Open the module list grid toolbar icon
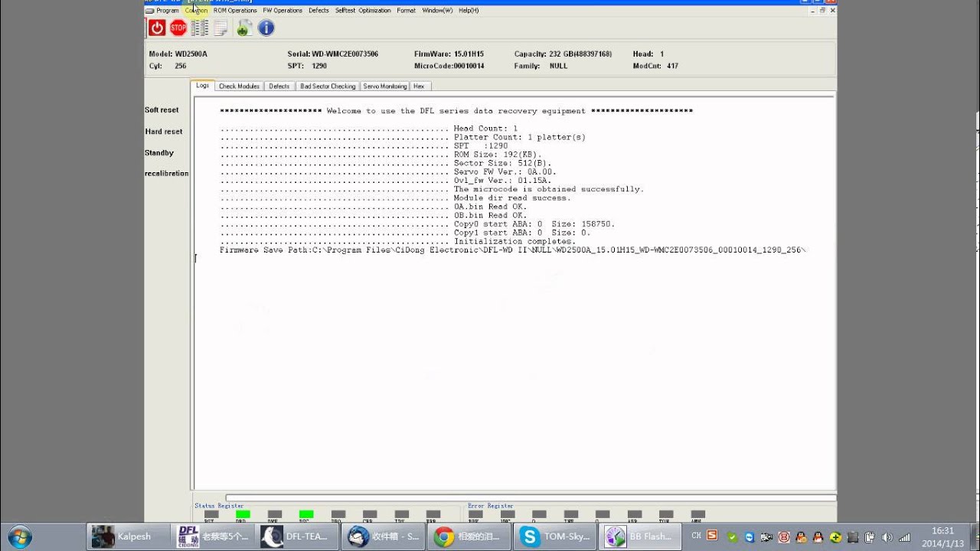 click(x=200, y=28)
